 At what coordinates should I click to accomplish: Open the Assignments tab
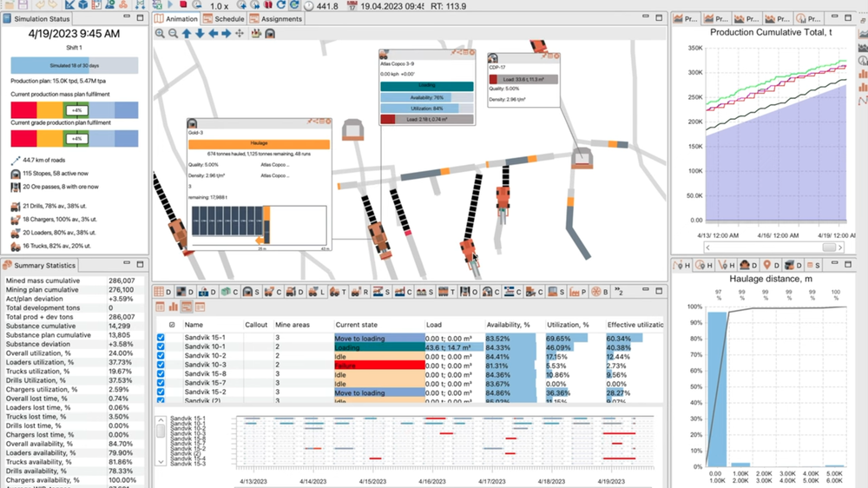(276, 19)
